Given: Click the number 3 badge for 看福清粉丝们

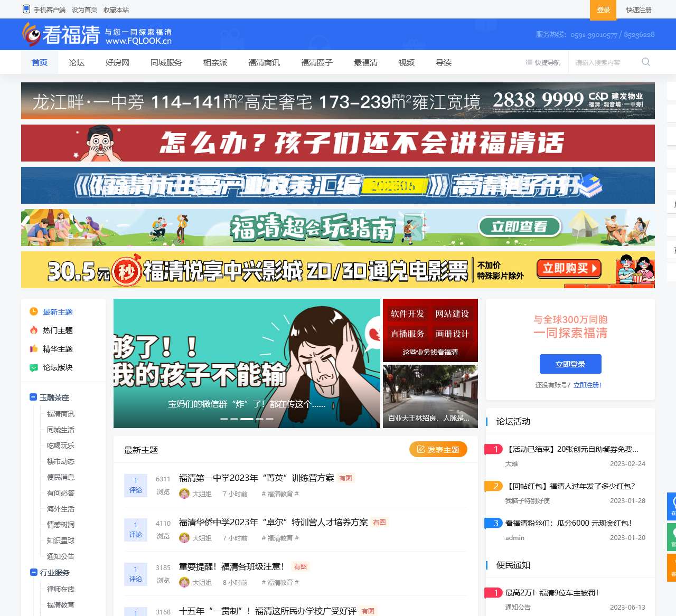Looking at the screenshot, I should point(494,523).
